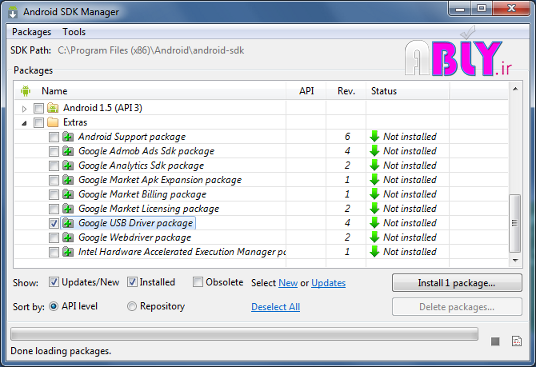Image resolution: width=536 pixels, height=367 pixels.
Task: Click the Android Support package icon
Action: tap(68, 137)
